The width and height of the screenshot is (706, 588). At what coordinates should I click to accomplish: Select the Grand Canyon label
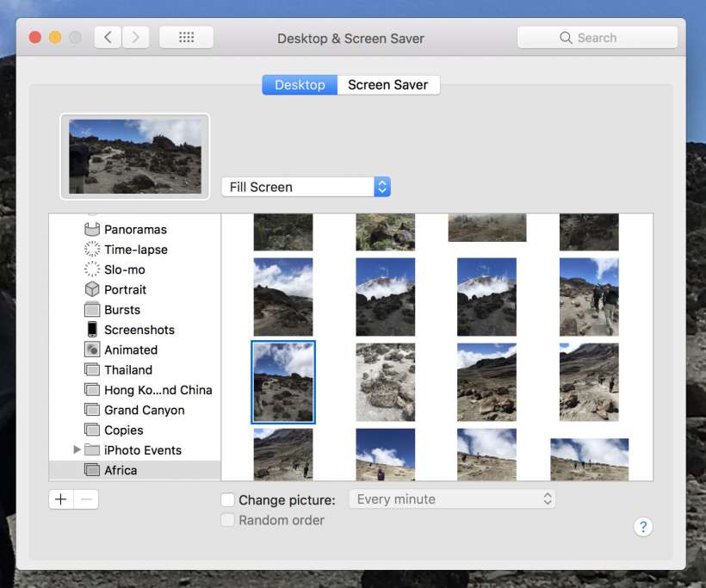click(145, 410)
